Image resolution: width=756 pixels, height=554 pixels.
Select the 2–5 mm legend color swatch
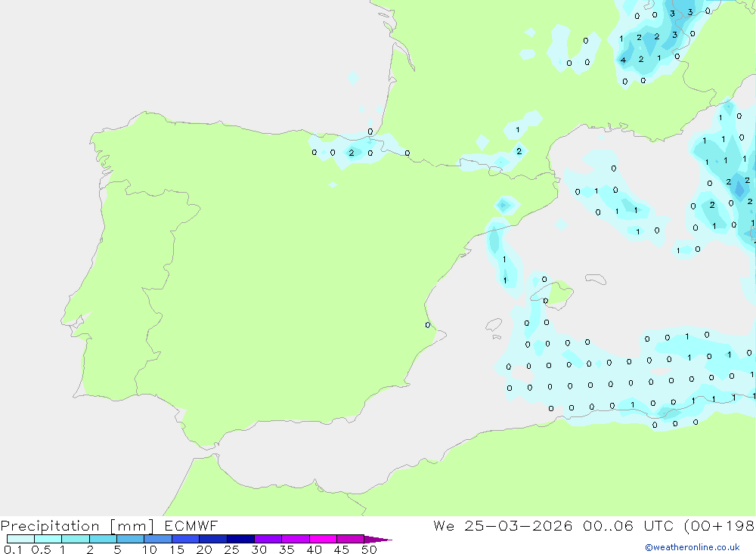point(103,539)
